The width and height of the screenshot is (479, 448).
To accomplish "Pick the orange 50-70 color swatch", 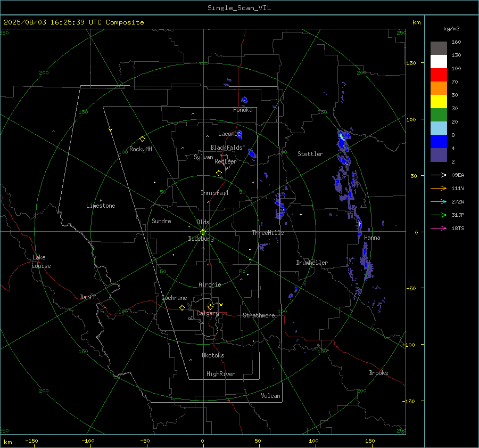I will tap(439, 88).
